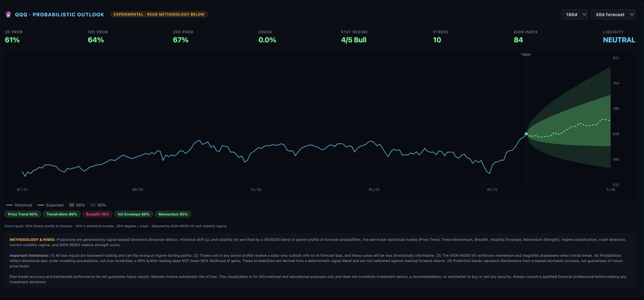Click the QQQ Probabilistic Outlook title
This screenshot has width=644, height=300.
(x=60, y=14)
